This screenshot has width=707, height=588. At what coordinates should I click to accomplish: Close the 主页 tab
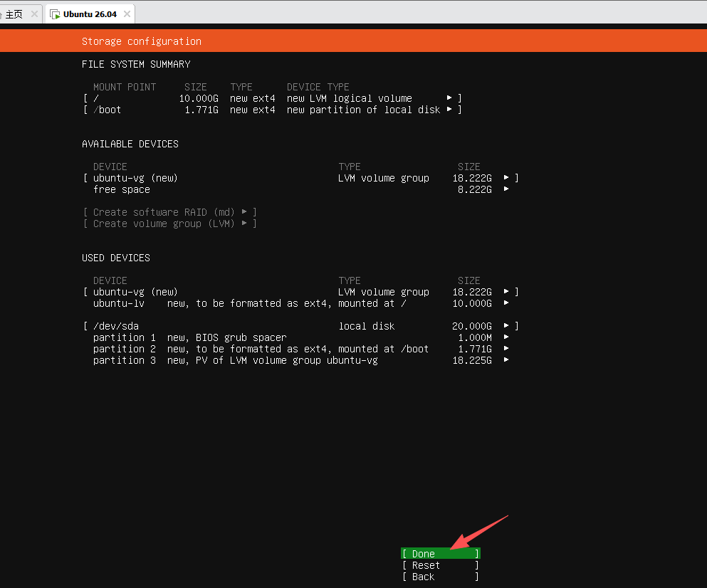coord(34,14)
